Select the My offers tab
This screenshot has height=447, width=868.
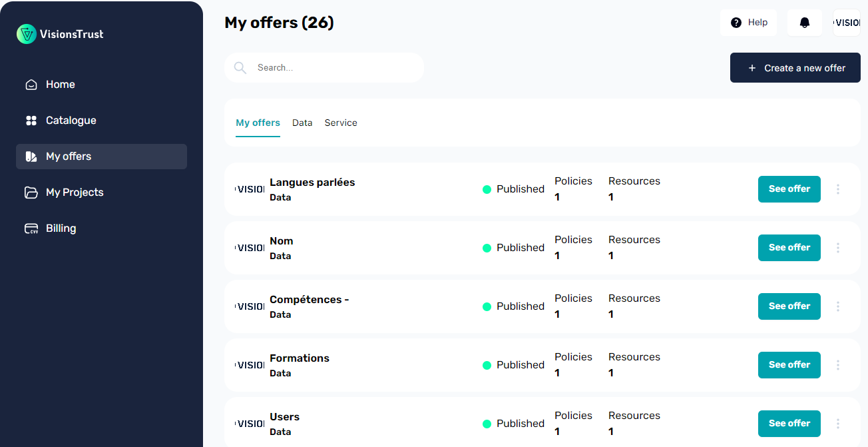tap(258, 123)
